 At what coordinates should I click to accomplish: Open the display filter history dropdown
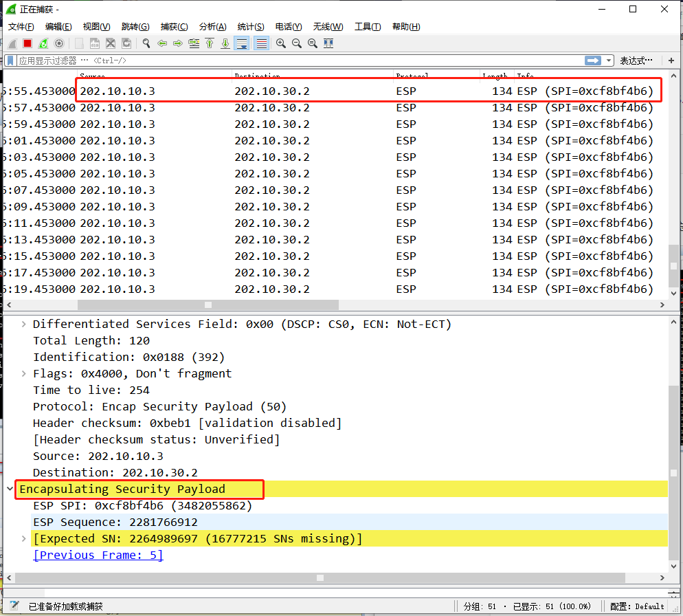[609, 60]
